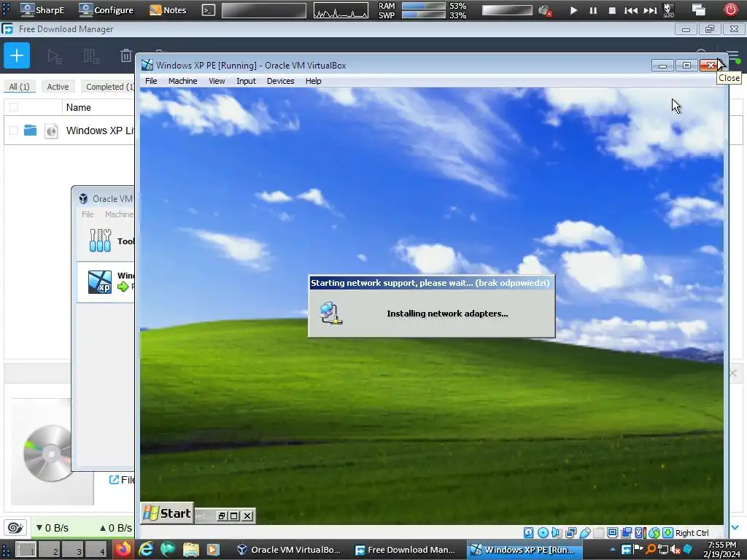The width and height of the screenshot is (747, 560).
Task: Select the All (1) filter tab
Action: point(19,87)
